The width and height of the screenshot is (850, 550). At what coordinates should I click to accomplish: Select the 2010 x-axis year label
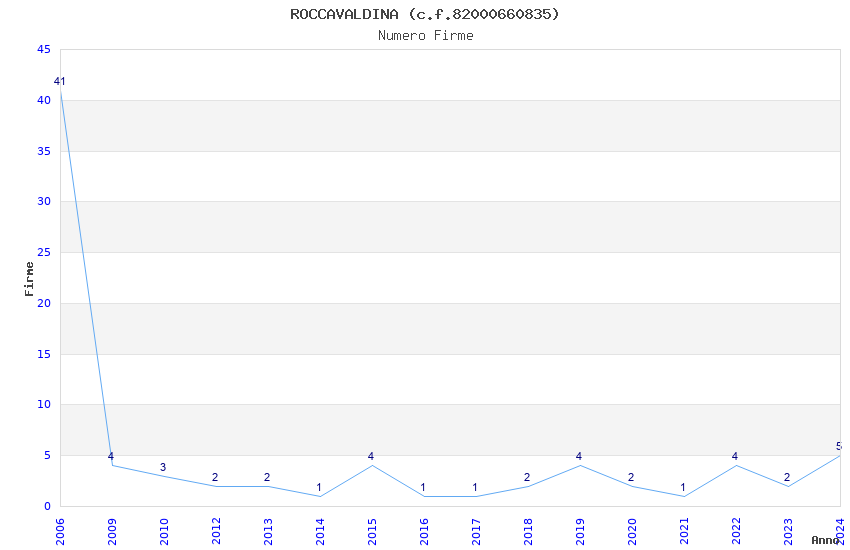pyautogui.click(x=164, y=531)
